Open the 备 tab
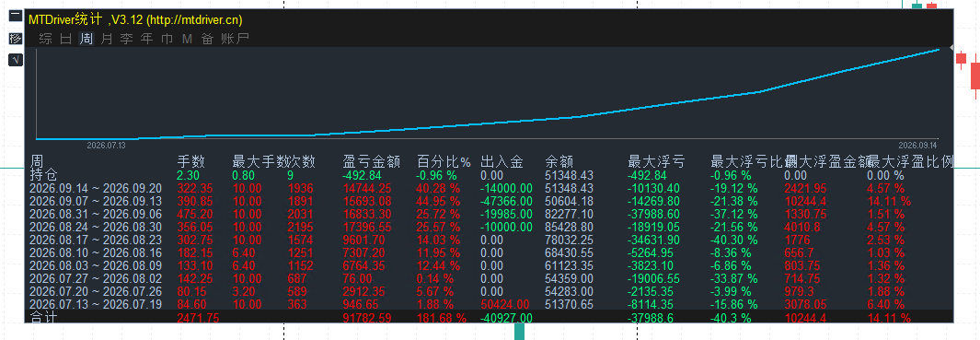 pyautogui.click(x=207, y=39)
